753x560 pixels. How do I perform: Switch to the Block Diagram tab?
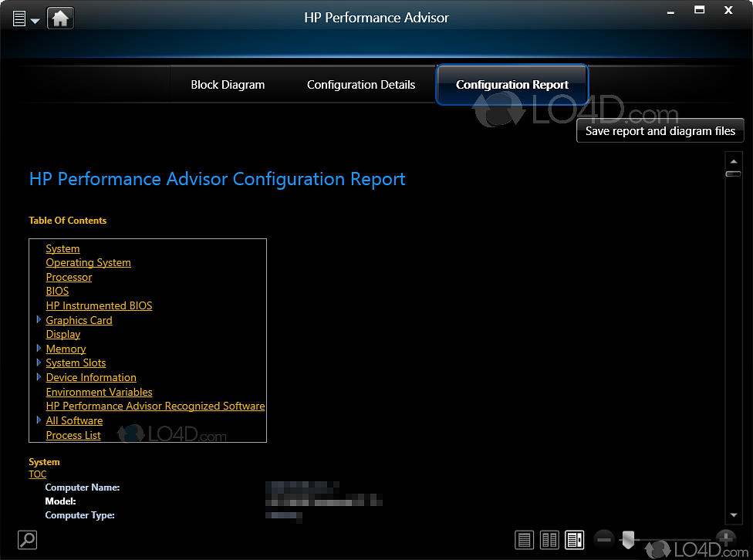point(228,85)
